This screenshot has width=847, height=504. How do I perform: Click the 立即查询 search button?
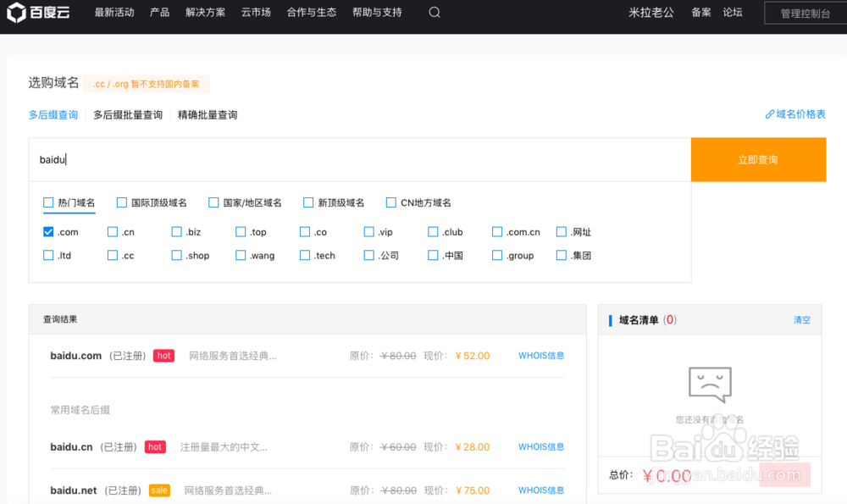tap(758, 159)
